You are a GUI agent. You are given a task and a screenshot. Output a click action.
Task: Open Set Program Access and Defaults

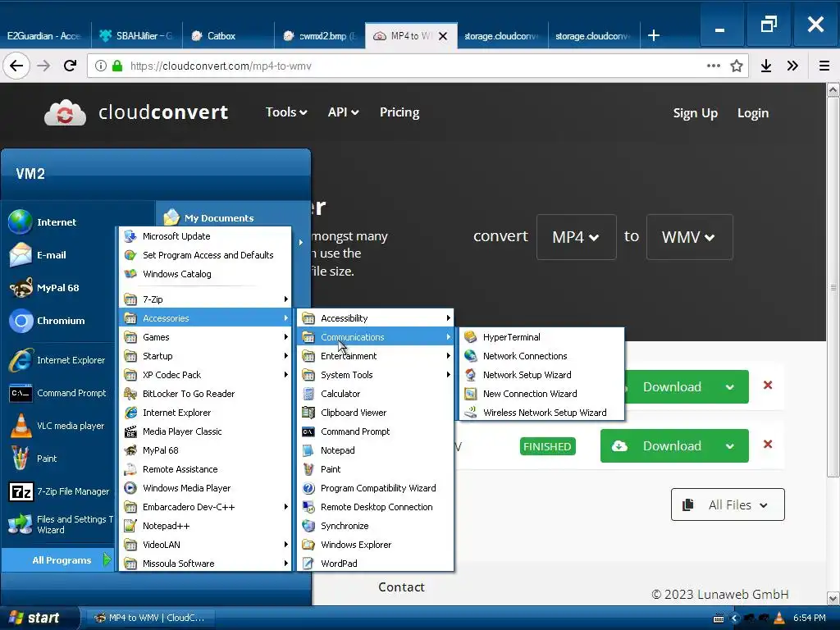pos(205,254)
